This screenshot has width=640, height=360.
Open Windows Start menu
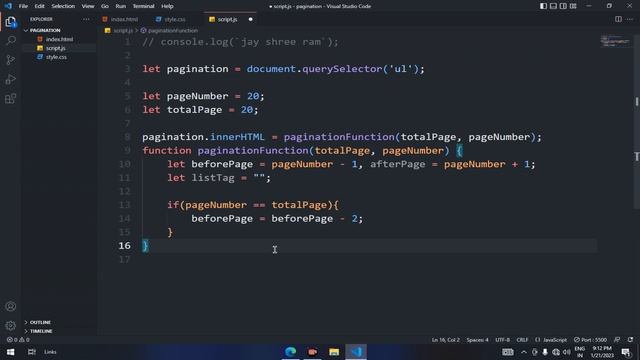[10, 352]
